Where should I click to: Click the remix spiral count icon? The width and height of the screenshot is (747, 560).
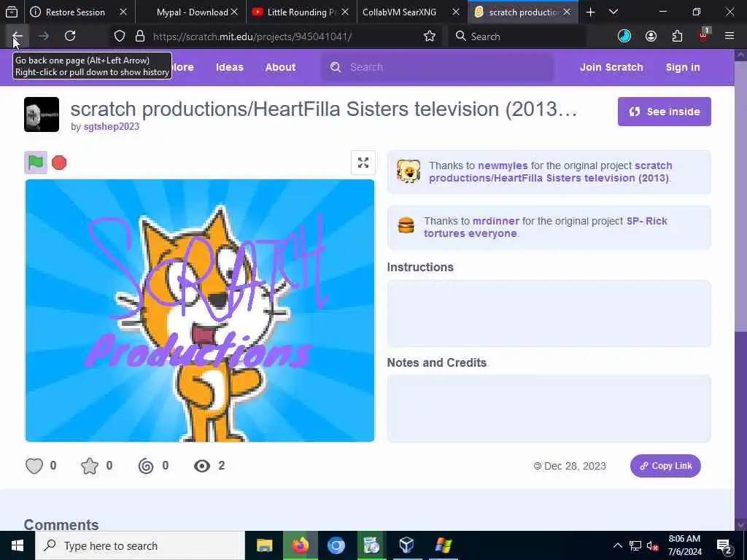[146, 466]
